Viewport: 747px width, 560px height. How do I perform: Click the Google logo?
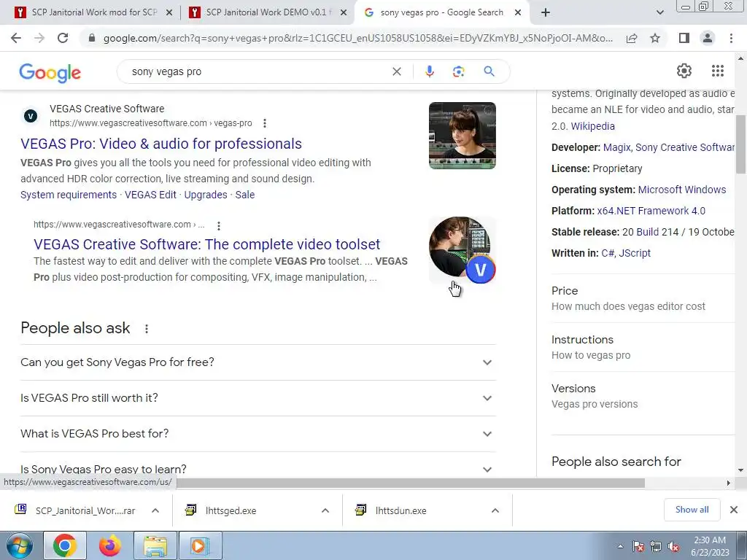(50, 72)
